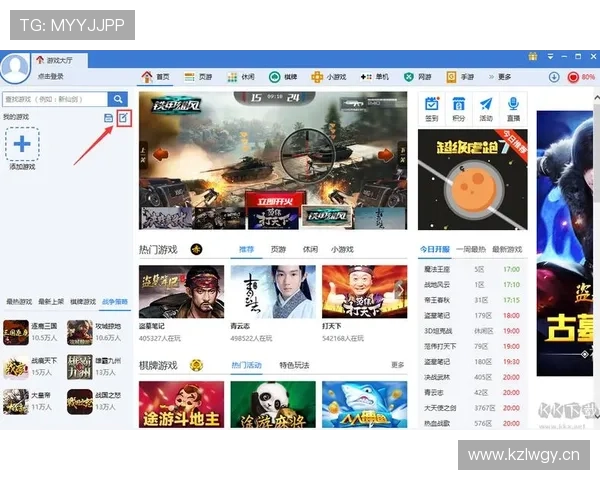This screenshot has height=480, width=600.
Task: Open the 攻城掠地 game icon
Action: pos(80,332)
